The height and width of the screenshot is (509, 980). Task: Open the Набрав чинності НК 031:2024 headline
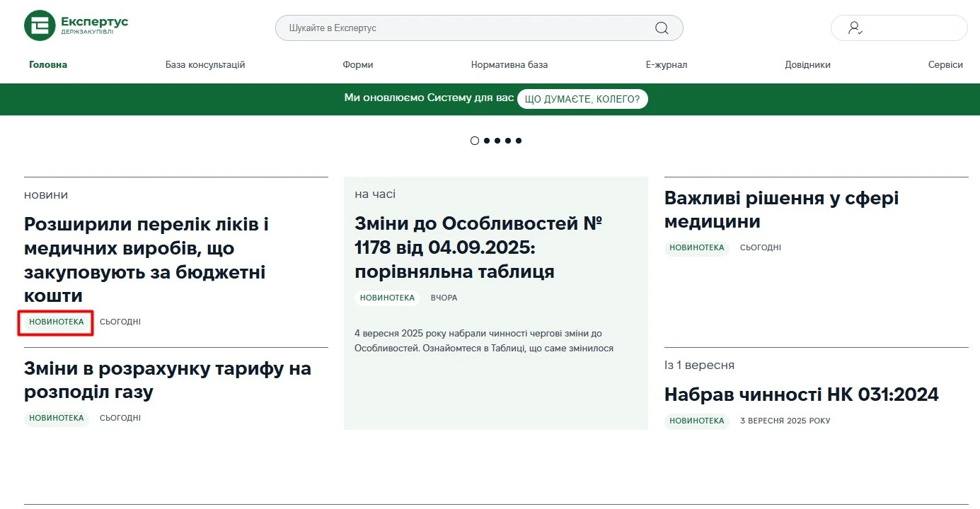pos(801,394)
